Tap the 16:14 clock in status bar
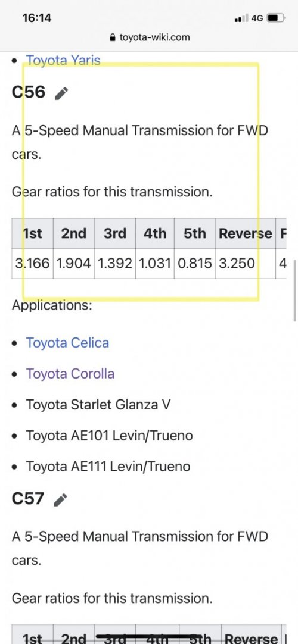Screen dimensions: 298x644 37,18
